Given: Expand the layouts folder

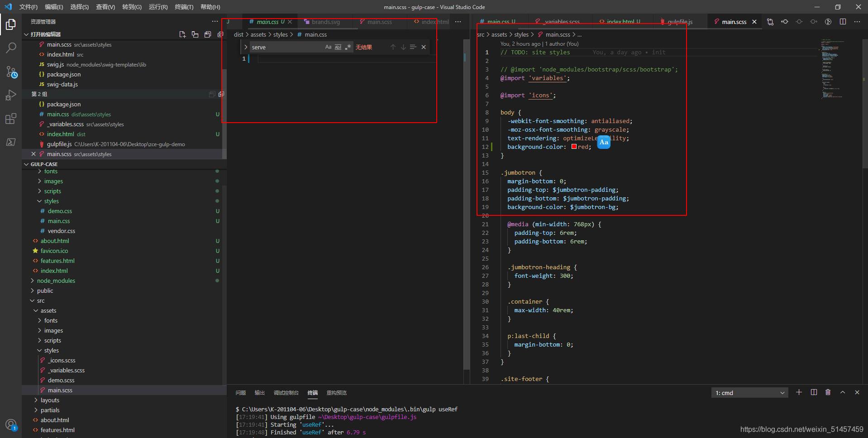Looking at the screenshot, I should [x=36, y=400].
